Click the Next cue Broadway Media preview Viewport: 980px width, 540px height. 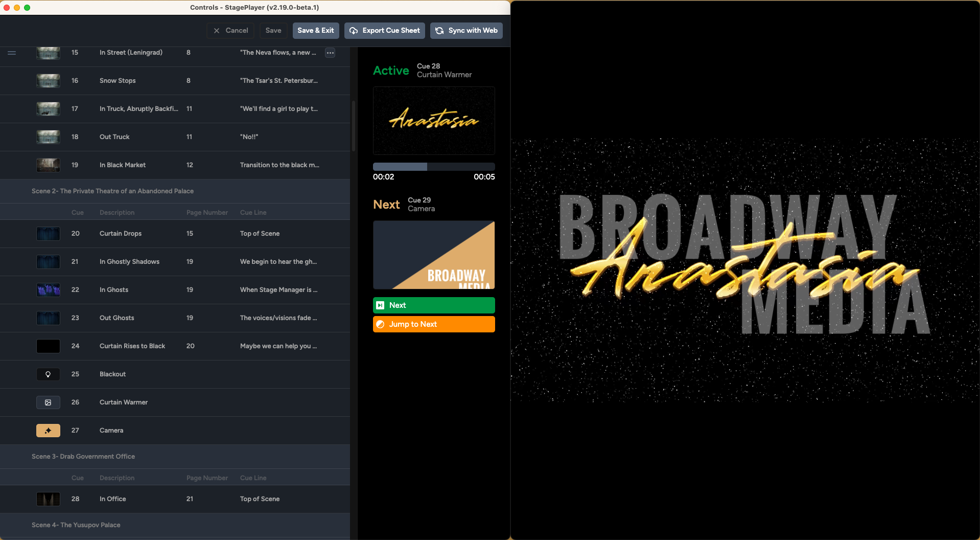[434, 255]
